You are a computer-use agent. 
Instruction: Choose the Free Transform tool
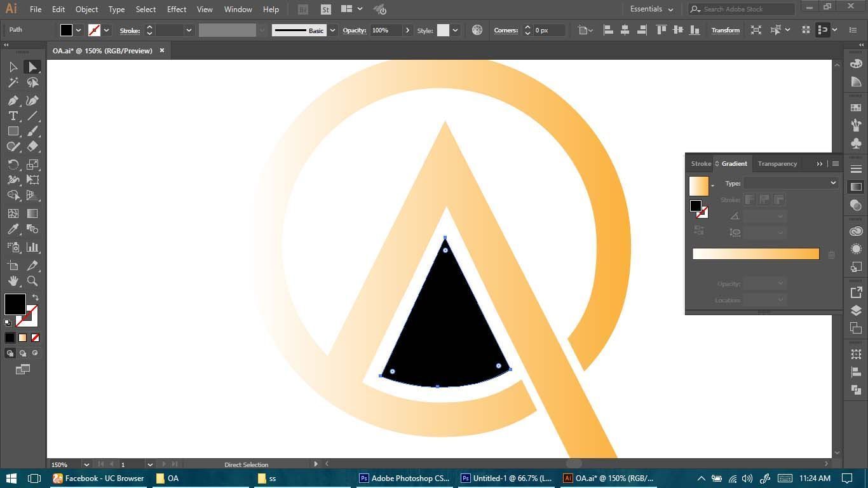(x=32, y=180)
